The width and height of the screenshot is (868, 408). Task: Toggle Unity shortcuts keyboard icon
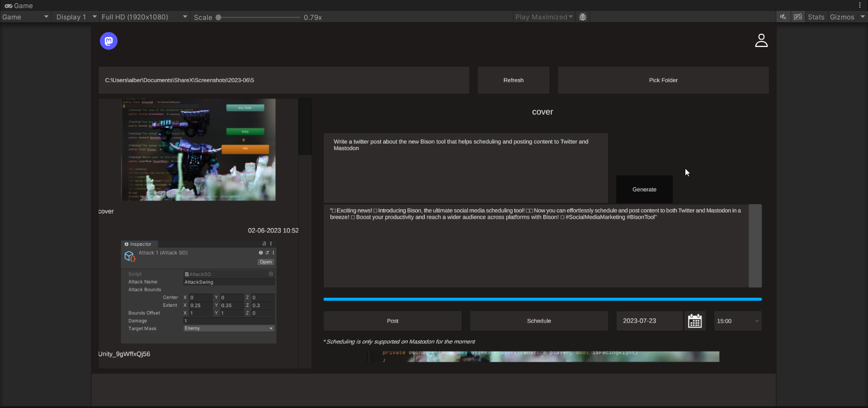[798, 17]
